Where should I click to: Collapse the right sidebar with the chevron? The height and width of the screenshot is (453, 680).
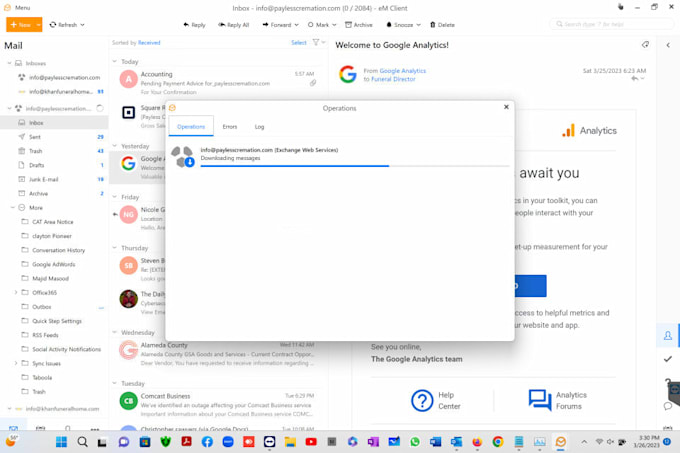[x=668, y=45]
